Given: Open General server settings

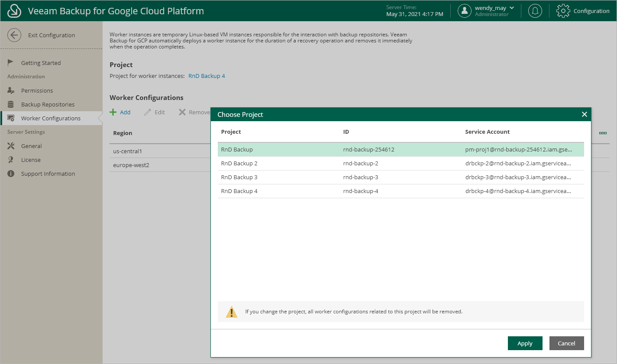Looking at the screenshot, I should (32, 146).
